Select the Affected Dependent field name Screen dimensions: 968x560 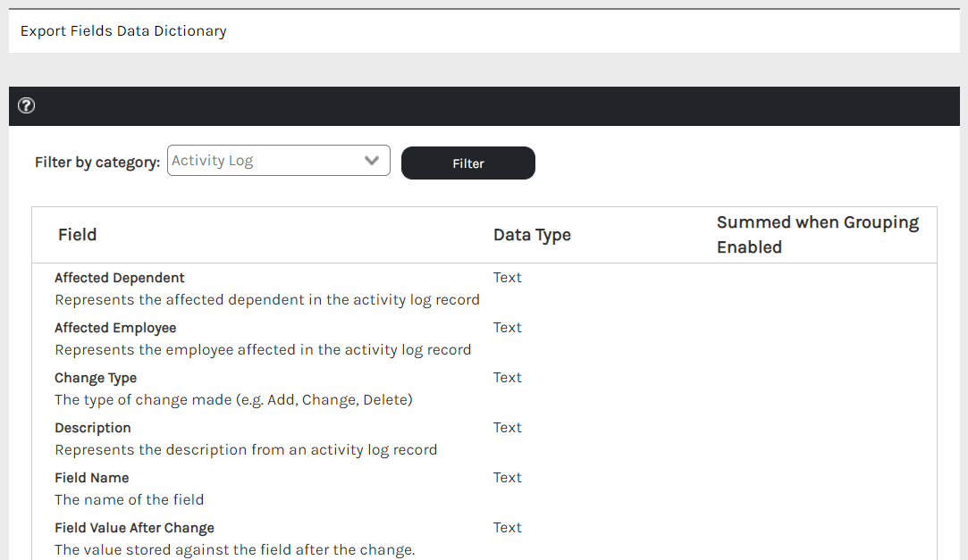pos(120,278)
